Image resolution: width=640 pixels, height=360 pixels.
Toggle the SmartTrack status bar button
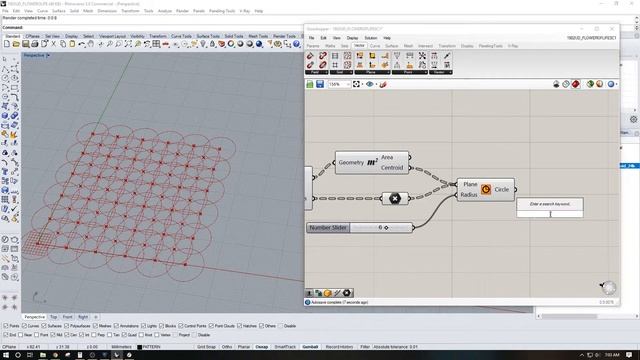tap(285, 347)
